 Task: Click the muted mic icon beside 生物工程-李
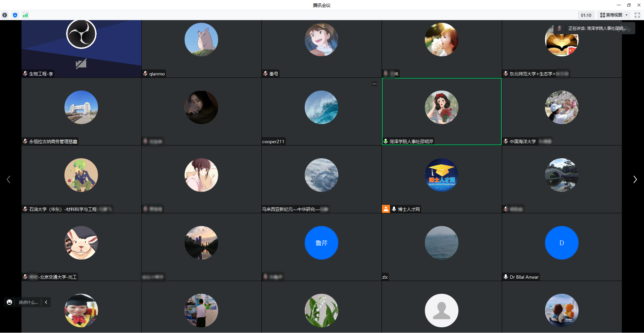25,73
